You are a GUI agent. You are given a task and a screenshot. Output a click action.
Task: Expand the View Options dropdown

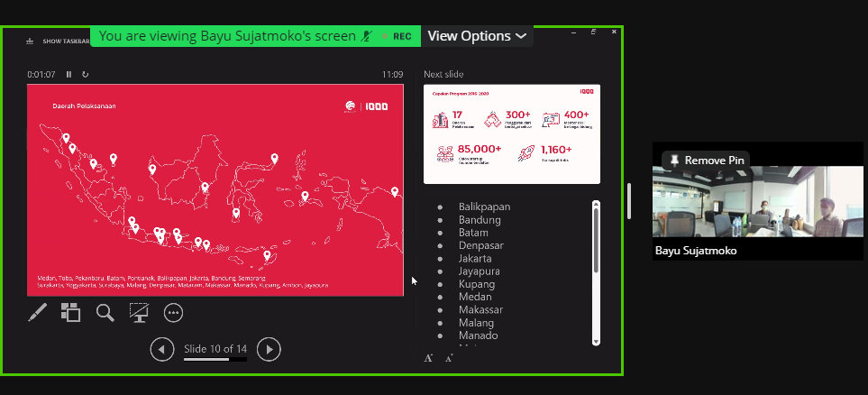pos(477,36)
